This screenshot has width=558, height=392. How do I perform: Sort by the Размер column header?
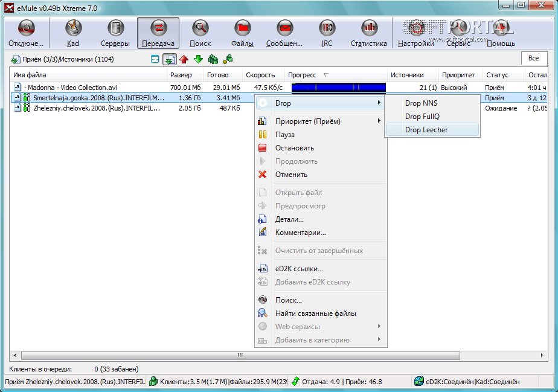click(185, 75)
